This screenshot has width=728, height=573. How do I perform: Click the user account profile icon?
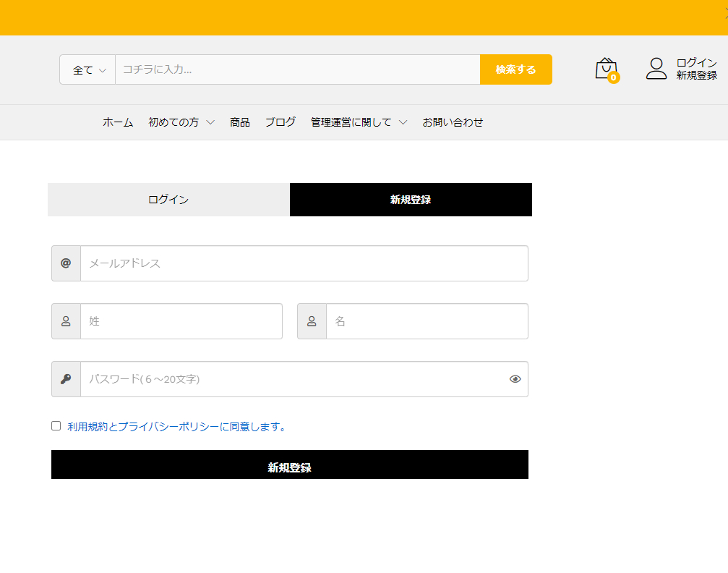656,69
